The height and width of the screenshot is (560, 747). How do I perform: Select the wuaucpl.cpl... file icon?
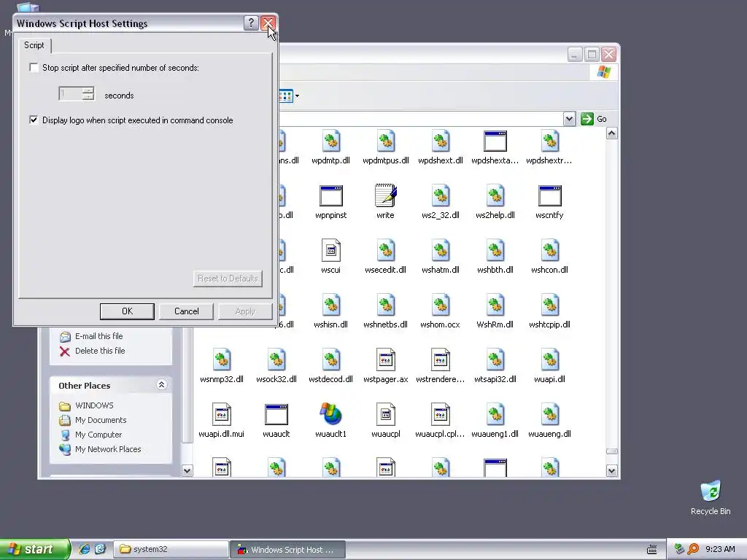(440, 415)
